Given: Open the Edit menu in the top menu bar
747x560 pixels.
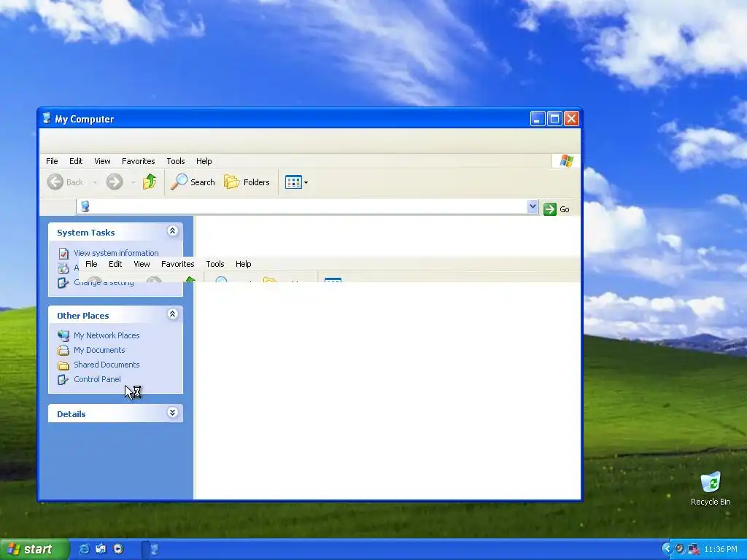Looking at the screenshot, I should 76,161.
